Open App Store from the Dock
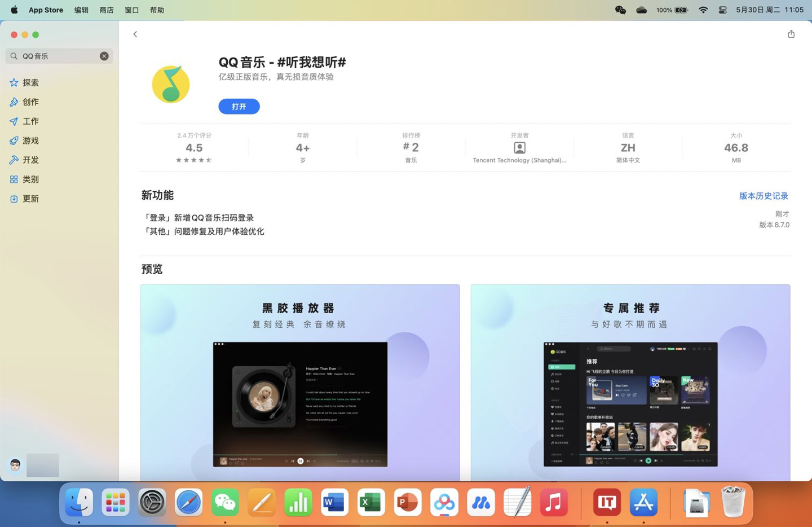This screenshot has width=812, height=527. [643, 502]
